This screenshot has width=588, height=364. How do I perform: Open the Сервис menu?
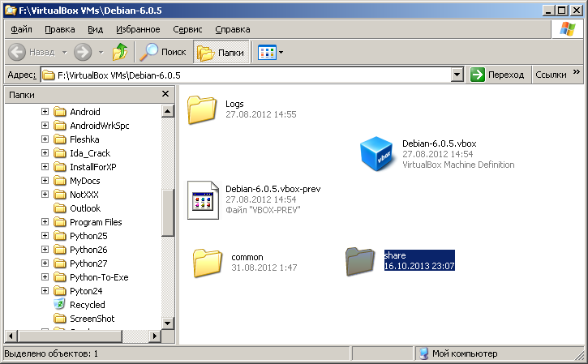point(187,29)
